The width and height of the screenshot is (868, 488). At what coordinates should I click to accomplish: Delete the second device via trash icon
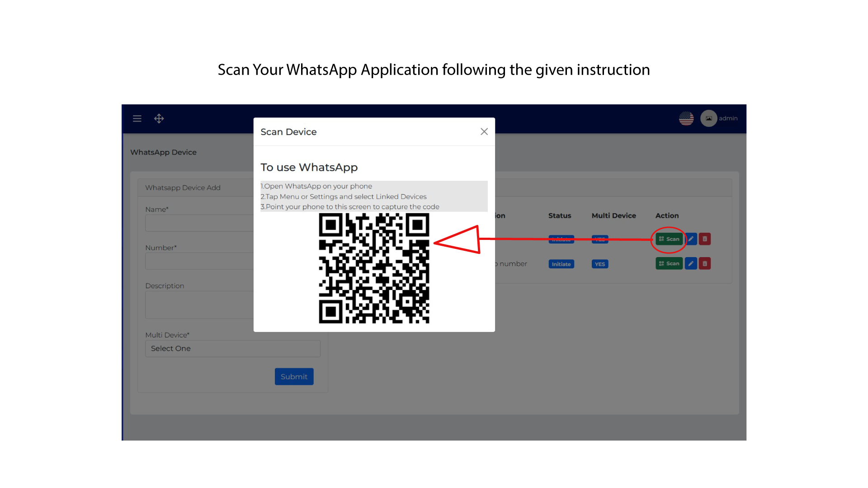pos(705,263)
